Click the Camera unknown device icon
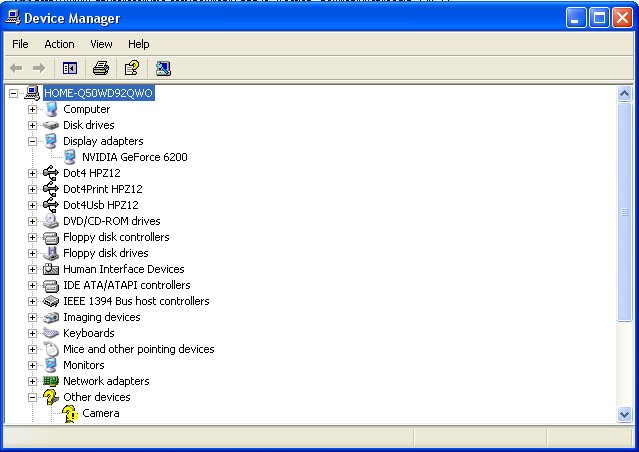 [70, 413]
